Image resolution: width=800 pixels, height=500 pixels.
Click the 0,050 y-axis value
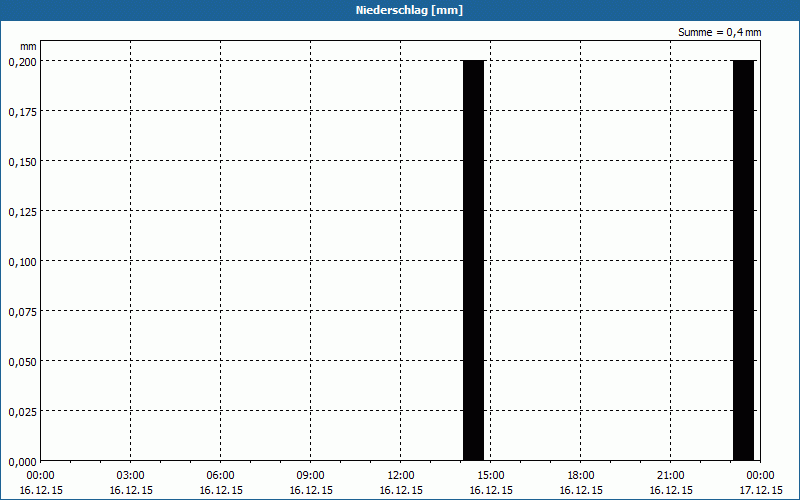(22, 362)
